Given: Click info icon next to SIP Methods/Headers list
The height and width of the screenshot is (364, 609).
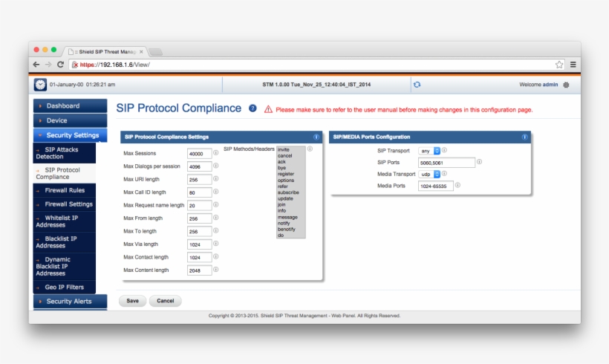Looking at the screenshot, I should point(310,149).
